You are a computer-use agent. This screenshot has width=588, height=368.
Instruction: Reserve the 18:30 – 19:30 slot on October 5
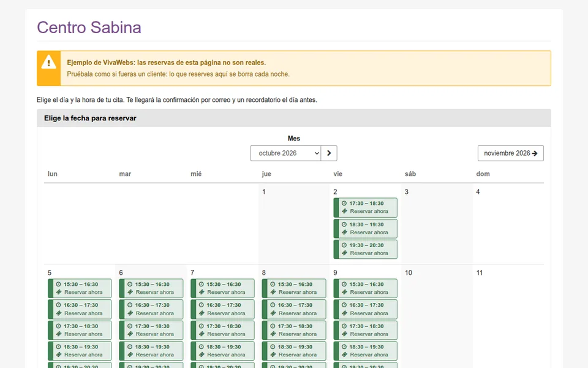tap(80, 351)
